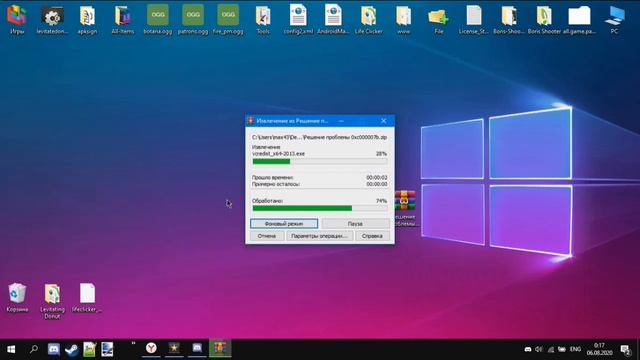The image size is (640, 360).
Task: Open the levitatedon... gear icon on desktop
Action: point(52,19)
